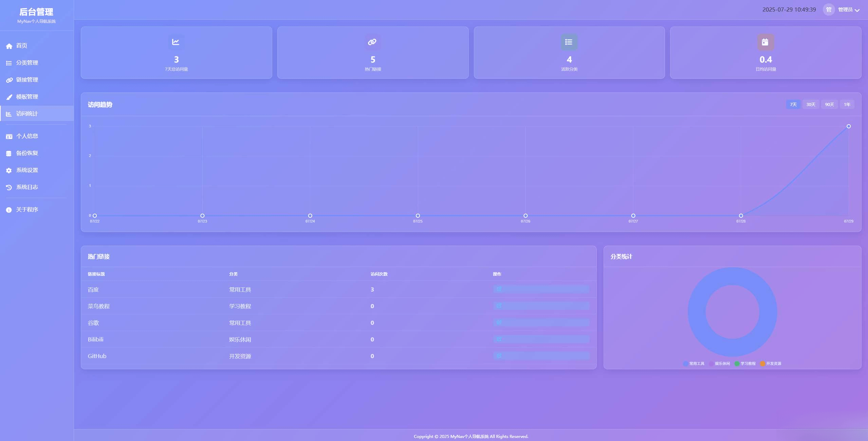Toggle the blue 常用工具 legend swatch
Viewport: 868px width, 441px height.
click(686, 364)
